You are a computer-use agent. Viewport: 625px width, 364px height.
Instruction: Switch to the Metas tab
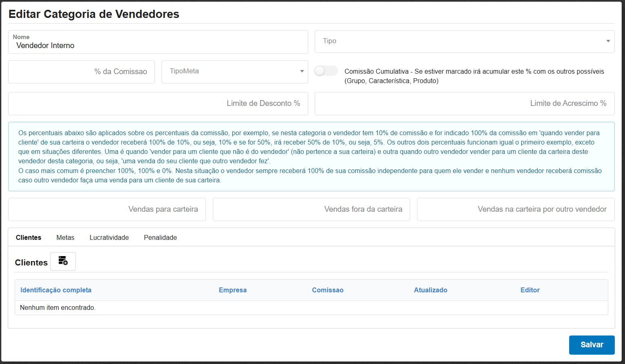pos(65,237)
